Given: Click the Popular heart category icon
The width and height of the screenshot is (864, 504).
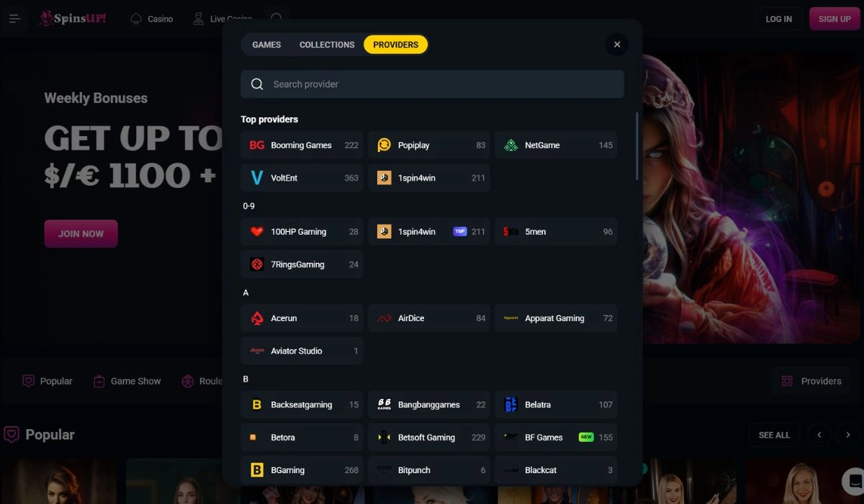Looking at the screenshot, I should point(28,381).
